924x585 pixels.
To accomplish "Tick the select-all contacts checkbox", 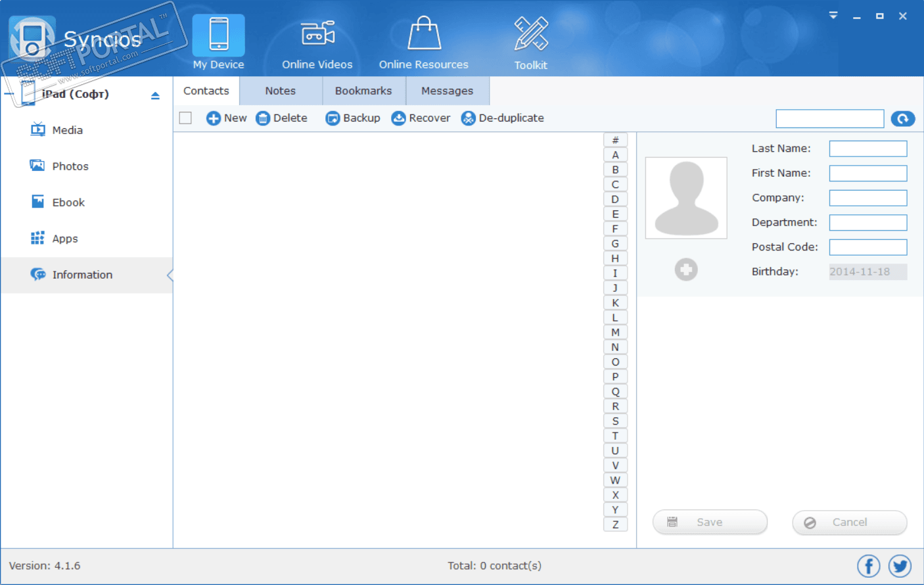I will [x=185, y=118].
